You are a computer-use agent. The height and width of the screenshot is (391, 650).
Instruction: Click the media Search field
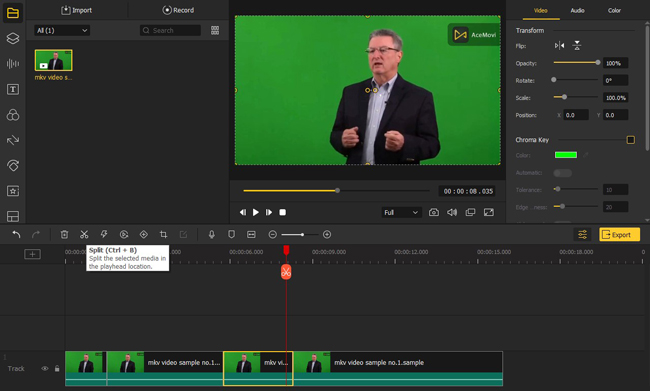point(170,30)
